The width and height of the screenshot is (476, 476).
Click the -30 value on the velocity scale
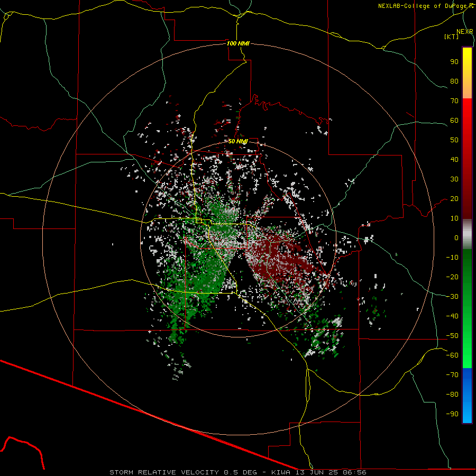(x=452, y=297)
